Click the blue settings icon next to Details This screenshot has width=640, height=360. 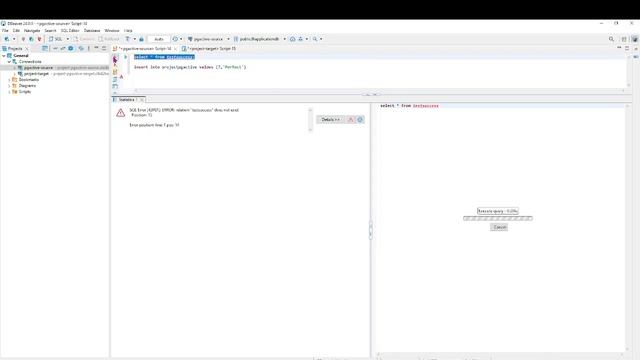pyautogui.click(x=360, y=120)
